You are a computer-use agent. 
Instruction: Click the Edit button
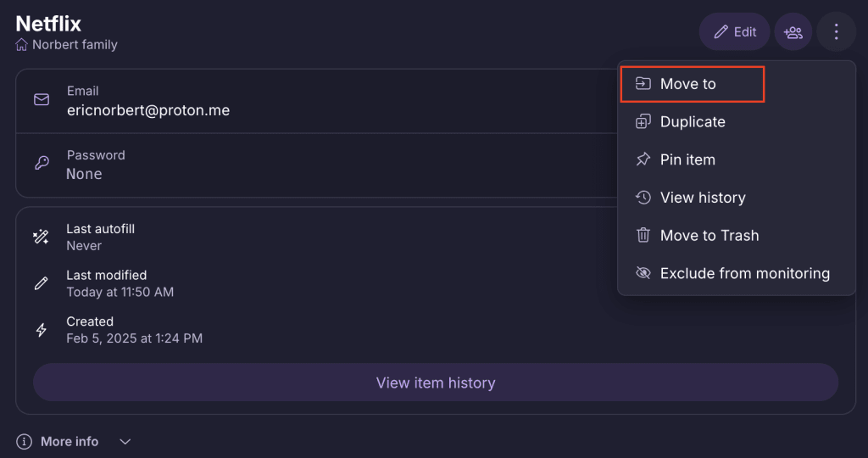pyautogui.click(x=735, y=32)
